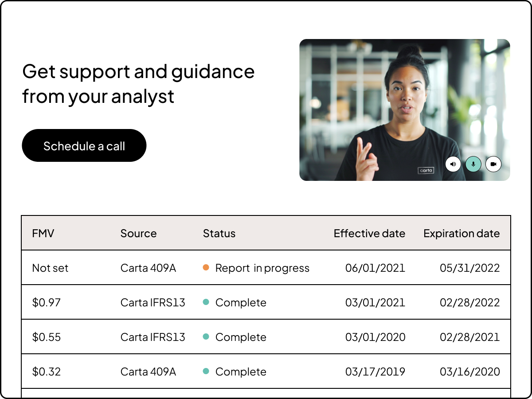Toggle the microphone icon on the video
Viewport: 532px width, 399px height.
pos(473,164)
